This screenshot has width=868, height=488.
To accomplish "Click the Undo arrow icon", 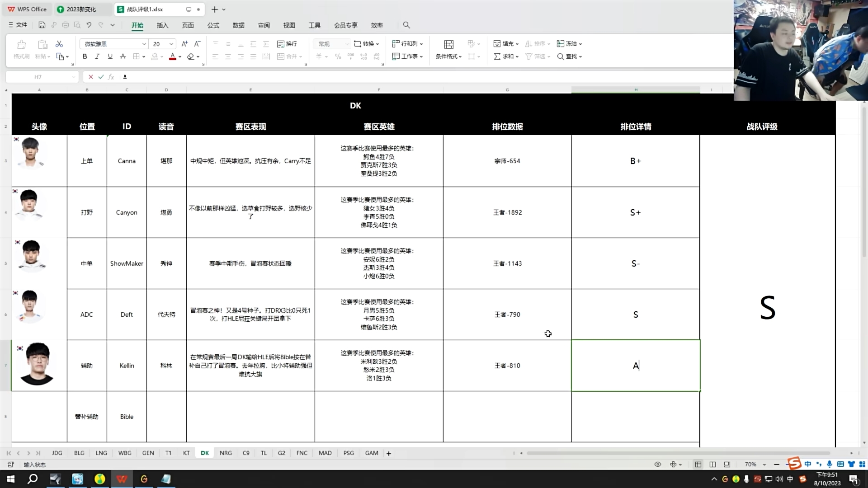I will coord(89,25).
